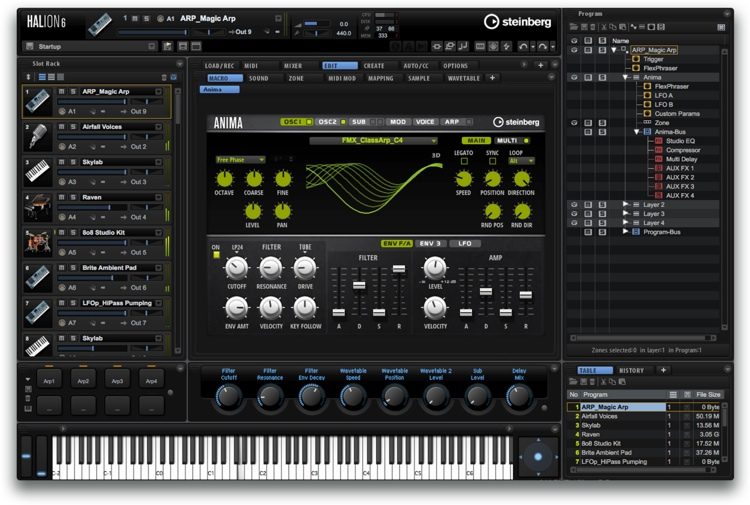Open the Free Phase dropdown
The height and width of the screenshot is (505, 750).
coord(240,159)
